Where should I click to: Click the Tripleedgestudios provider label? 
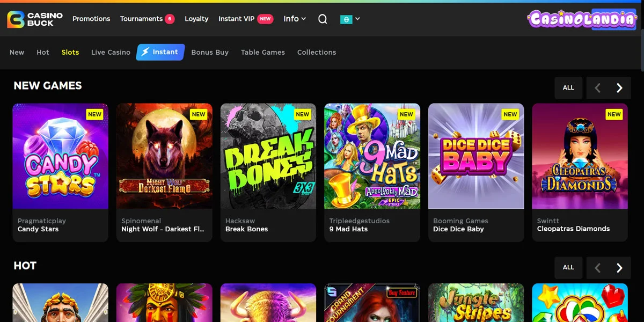click(x=360, y=221)
